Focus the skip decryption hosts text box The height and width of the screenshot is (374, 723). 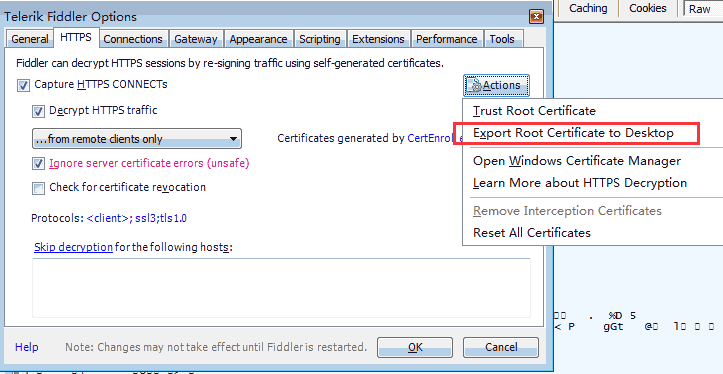281,288
